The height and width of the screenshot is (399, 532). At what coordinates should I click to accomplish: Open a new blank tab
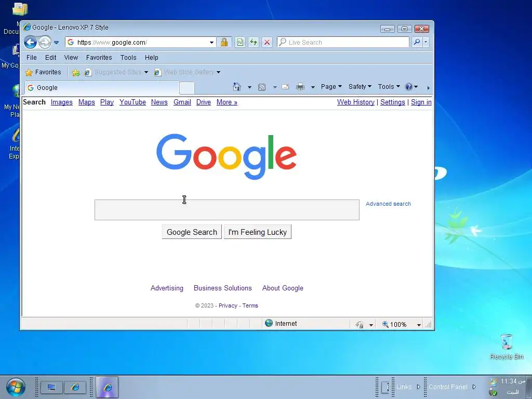point(187,88)
